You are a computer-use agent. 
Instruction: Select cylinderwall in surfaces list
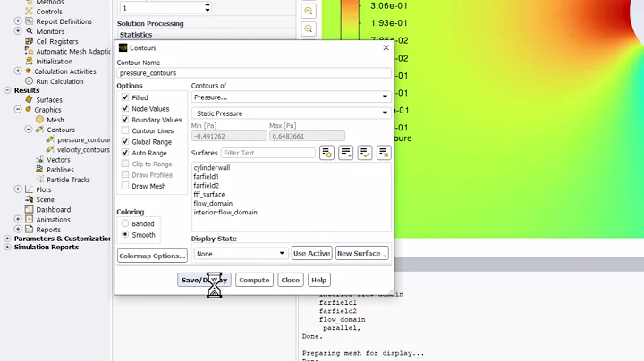[x=212, y=167]
